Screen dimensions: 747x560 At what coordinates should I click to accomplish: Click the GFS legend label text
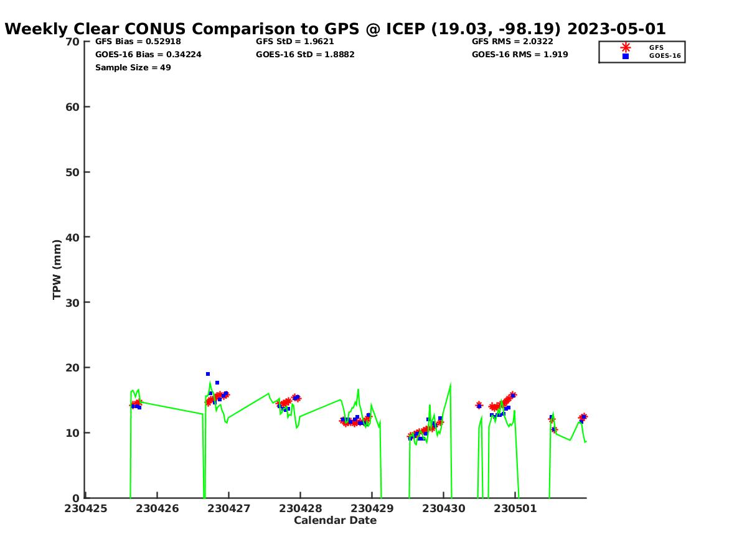pos(656,47)
